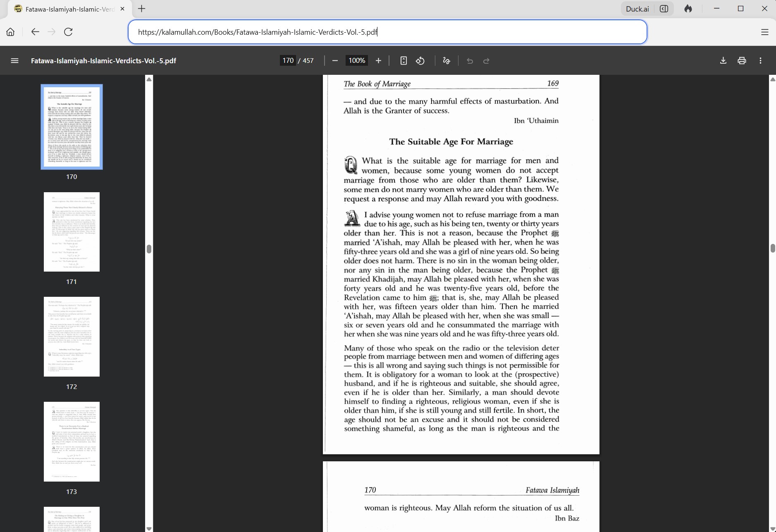Screen dimensions: 776x532
Task: Click the main document scrollbar thumb
Action: [772, 248]
